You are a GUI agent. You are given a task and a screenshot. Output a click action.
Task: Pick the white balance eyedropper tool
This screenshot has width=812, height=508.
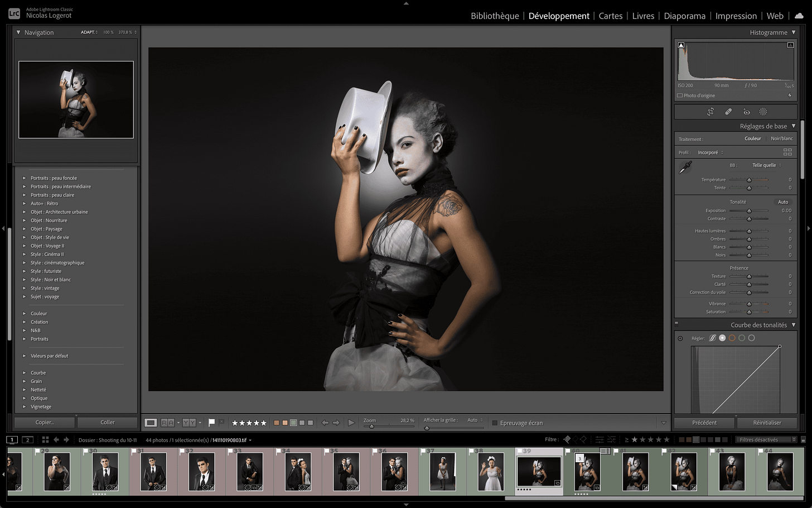click(x=685, y=167)
